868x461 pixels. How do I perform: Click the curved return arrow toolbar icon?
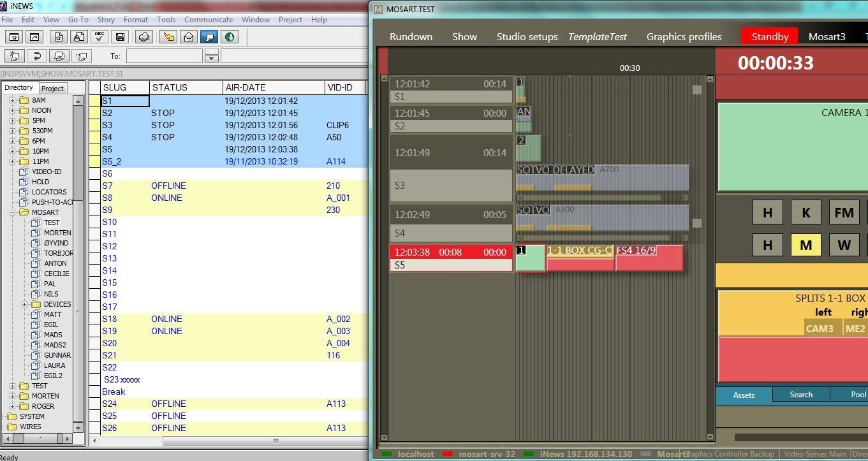38,56
